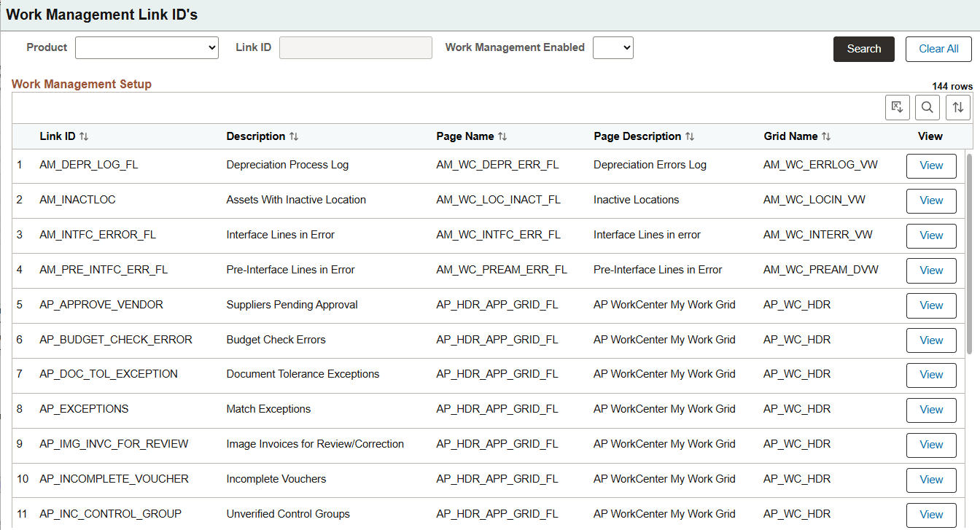Click inside the Link ID field
The height and width of the screenshot is (530, 980).
click(355, 47)
